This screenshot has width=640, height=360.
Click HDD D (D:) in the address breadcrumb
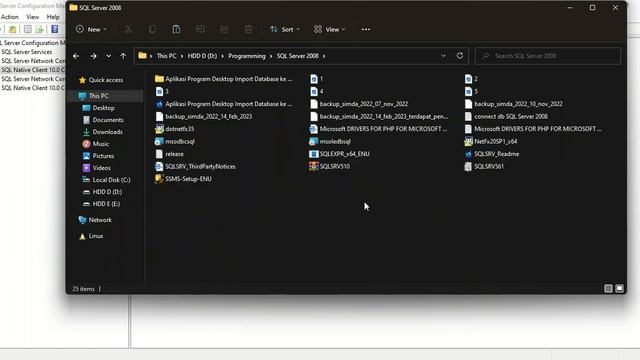pyautogui.click(x=202, y=56)
